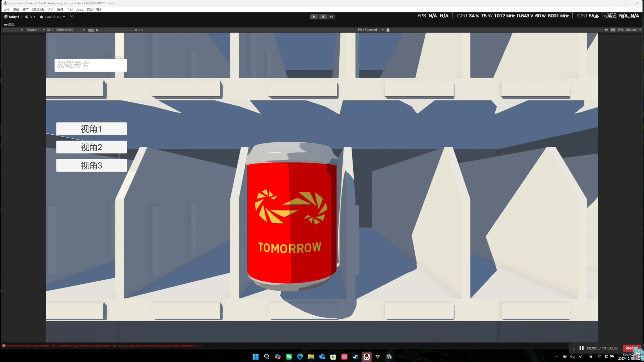Mute the Game view audio
Viewport: 644px width, 362px height.
[606, 30]
